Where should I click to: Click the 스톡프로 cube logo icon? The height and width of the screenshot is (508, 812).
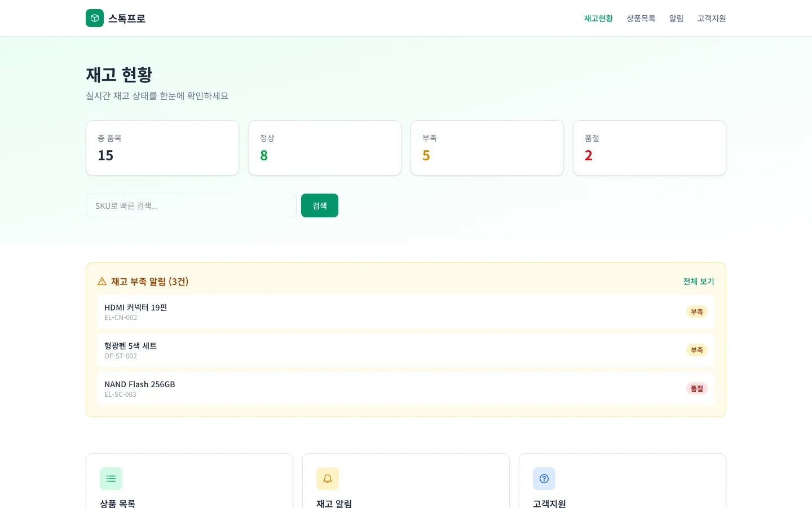pyautogui.click(x=95, y=18)
